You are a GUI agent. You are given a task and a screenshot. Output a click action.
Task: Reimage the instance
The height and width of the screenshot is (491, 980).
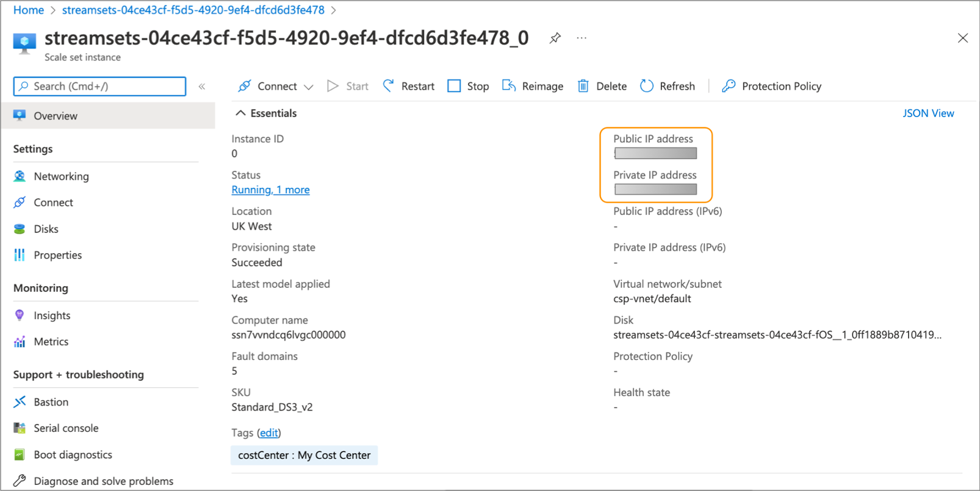click(x=532, y=86)
